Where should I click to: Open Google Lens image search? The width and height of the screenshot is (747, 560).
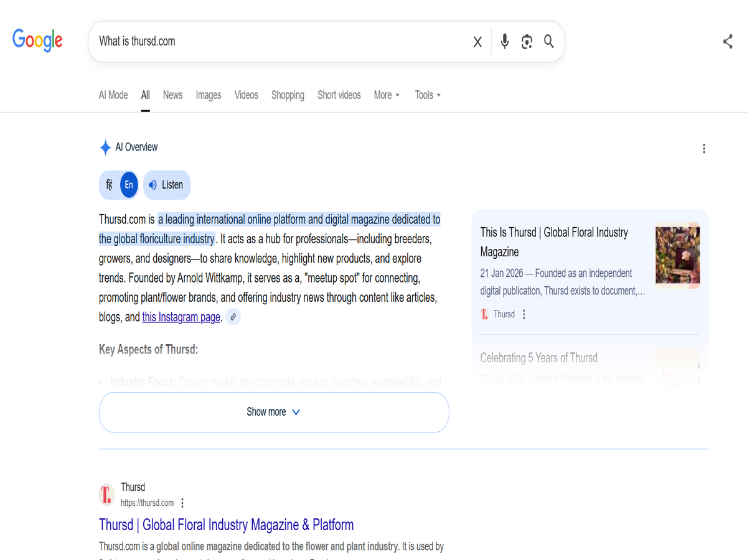point(527,41)
